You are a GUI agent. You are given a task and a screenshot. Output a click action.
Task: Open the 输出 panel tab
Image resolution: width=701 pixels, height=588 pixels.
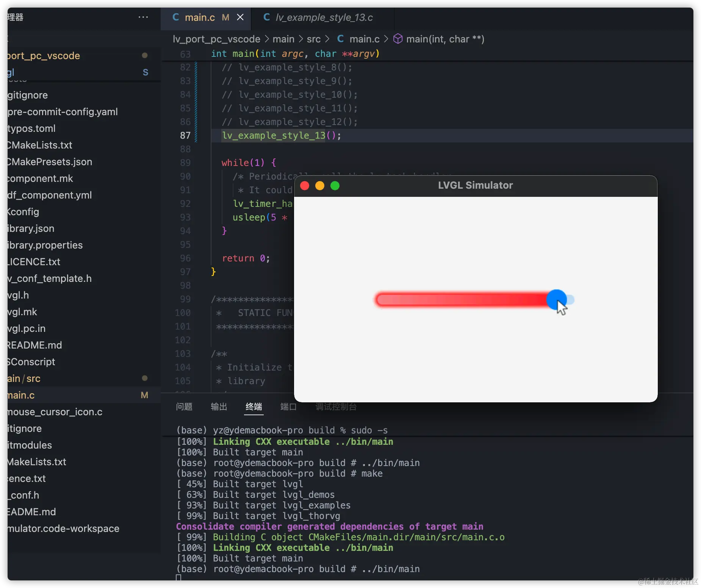(x=219, y=407)
